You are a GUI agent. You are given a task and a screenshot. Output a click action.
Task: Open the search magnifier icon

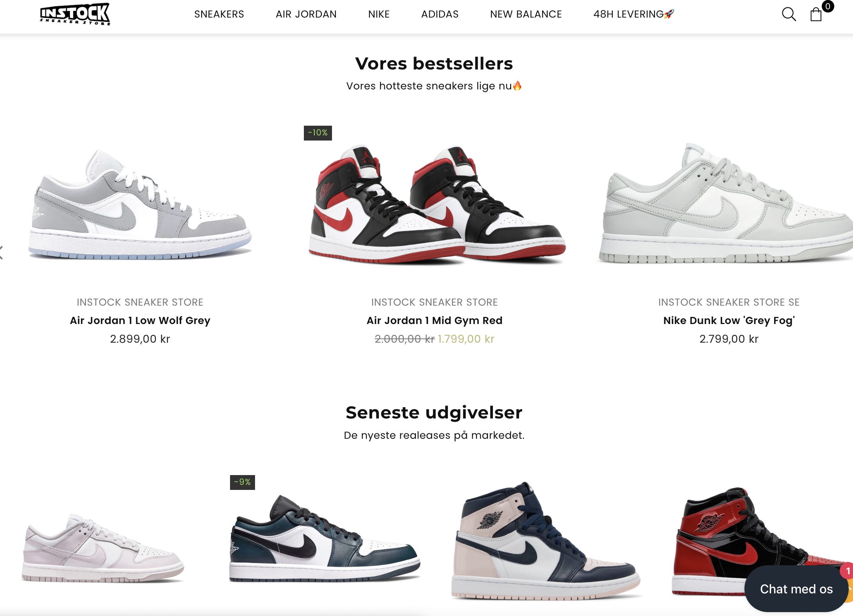[x=789, y=14]
